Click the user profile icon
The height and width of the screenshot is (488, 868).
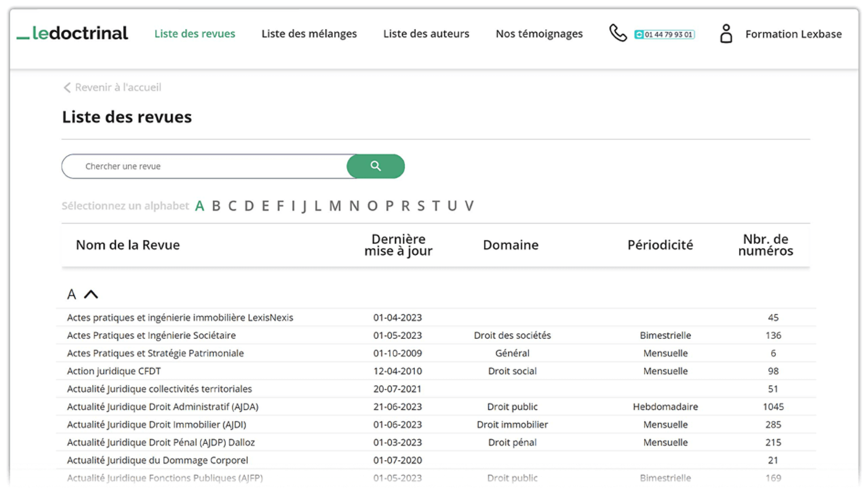[726, 34]
